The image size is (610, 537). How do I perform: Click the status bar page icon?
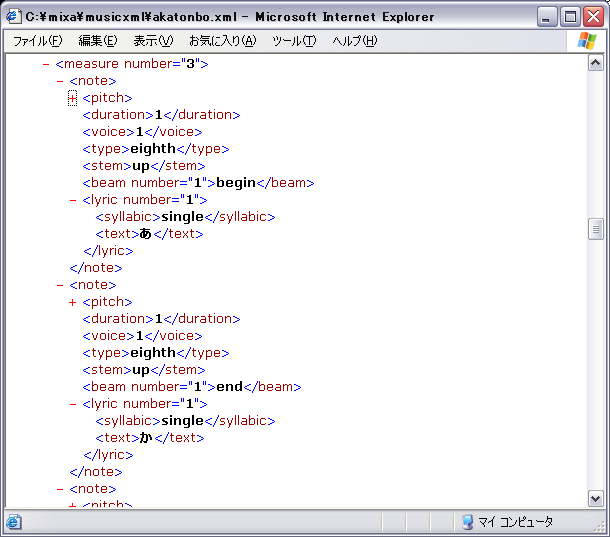coord(14,522)
